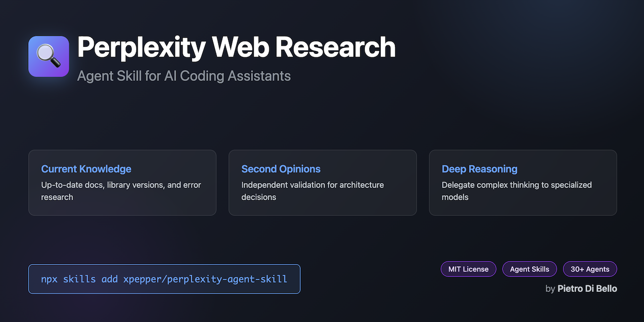Select the Agent Skills badge

tap(529, 269)
